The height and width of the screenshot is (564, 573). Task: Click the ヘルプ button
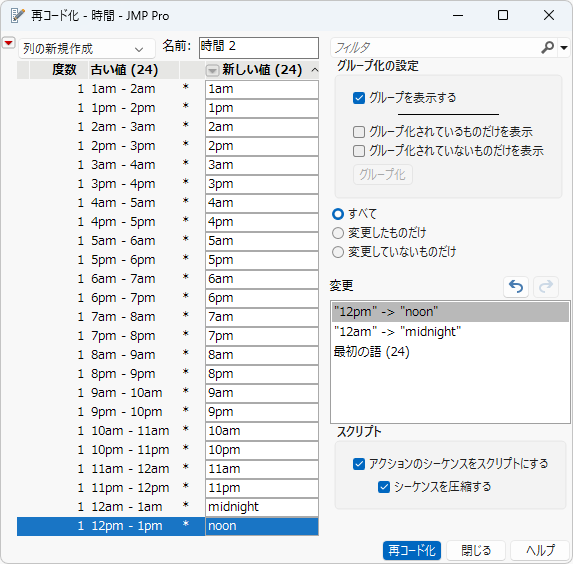[540, 550]
